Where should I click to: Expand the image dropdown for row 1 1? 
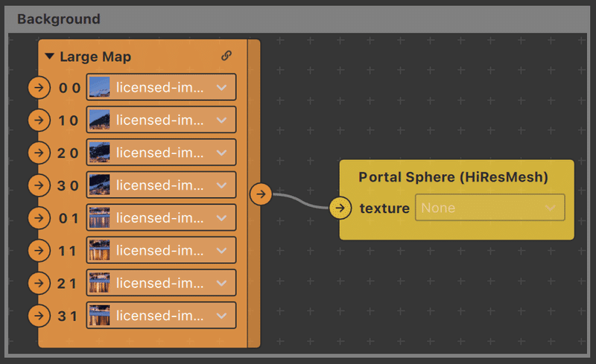click(x=161, y=250)
